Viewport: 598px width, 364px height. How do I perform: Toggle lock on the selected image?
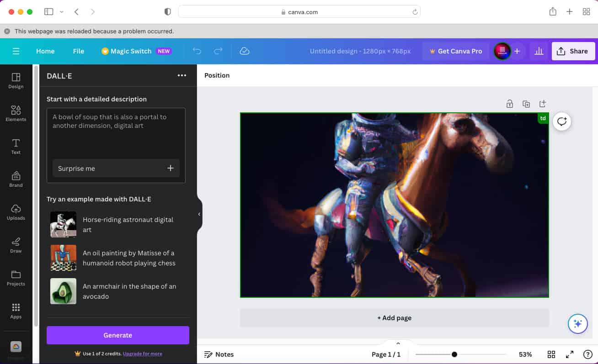509,104
